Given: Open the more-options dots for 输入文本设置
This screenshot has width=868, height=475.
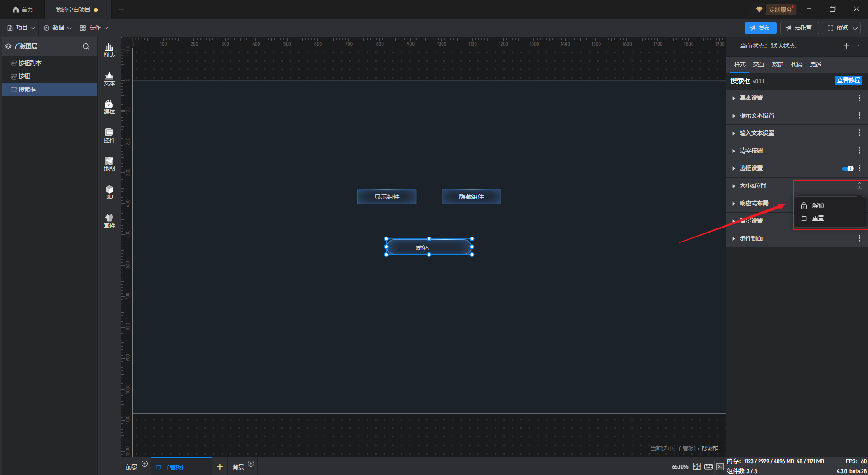Looking at the screenshot, I should click(859, 133).
